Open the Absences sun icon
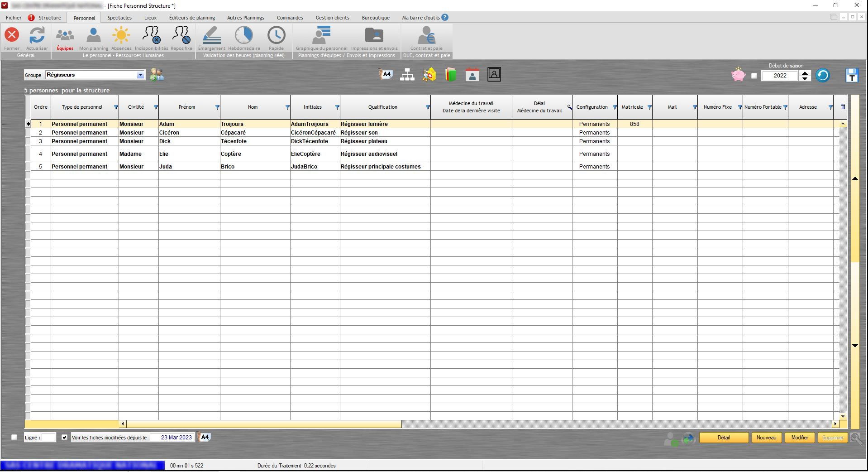Screen dimensions: 868x472 coord(121,35)
